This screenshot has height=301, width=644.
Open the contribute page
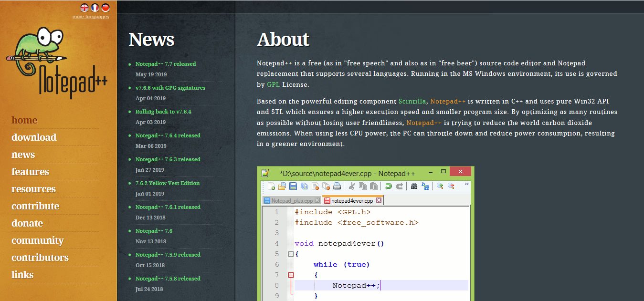click(35, 206)
